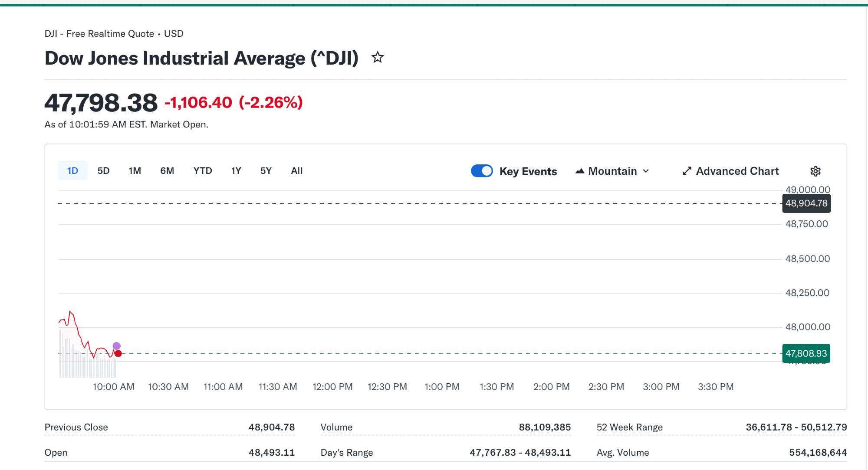
Task: Click the purple key event marker
Action: 116,346
